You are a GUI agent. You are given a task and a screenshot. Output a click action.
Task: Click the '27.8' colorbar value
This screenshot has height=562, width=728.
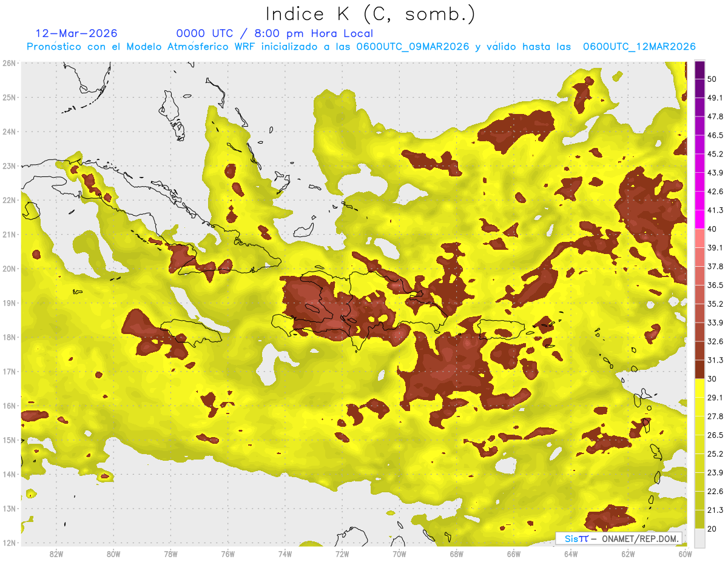[x=715, y=416]
